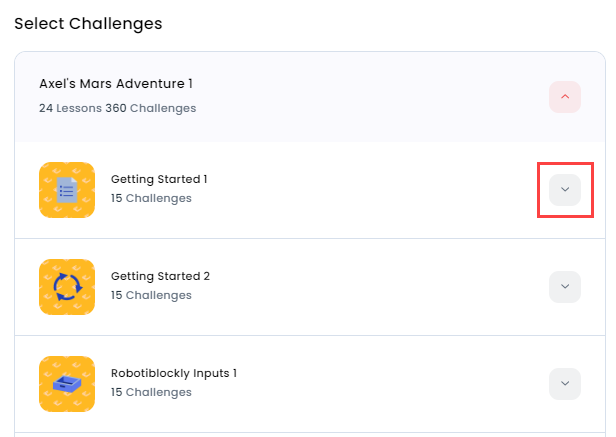Expand the Getting Started 1 lesson
Viewport: 616px width, 437px height.
coord(565,189)
